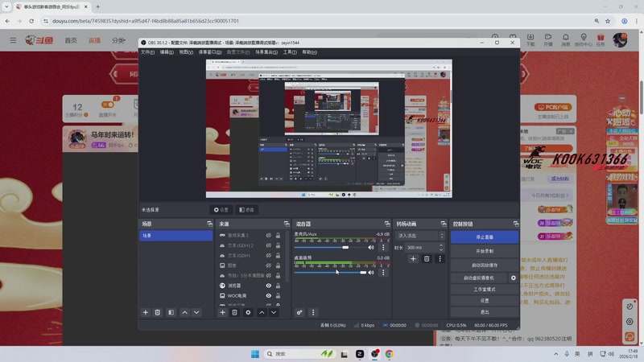Move source down with Sources panel down arrow
Screen dimensions: 644x362
274,312
